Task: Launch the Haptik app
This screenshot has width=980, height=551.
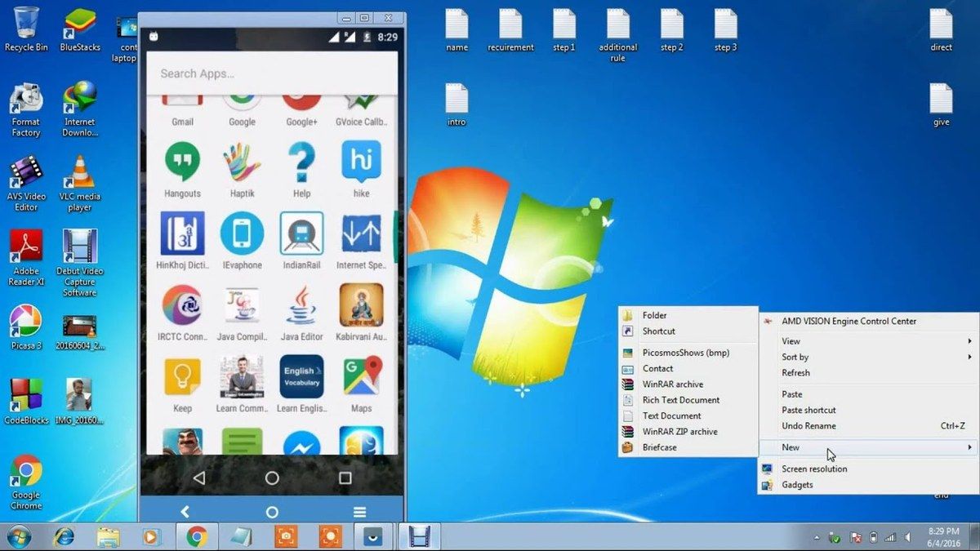Action: pos(242,169)
